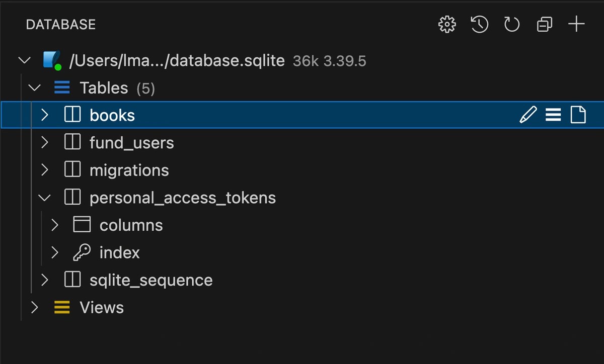Open the query history clock icon
Viewport: 604px width, 364px height.
point(479,24)
